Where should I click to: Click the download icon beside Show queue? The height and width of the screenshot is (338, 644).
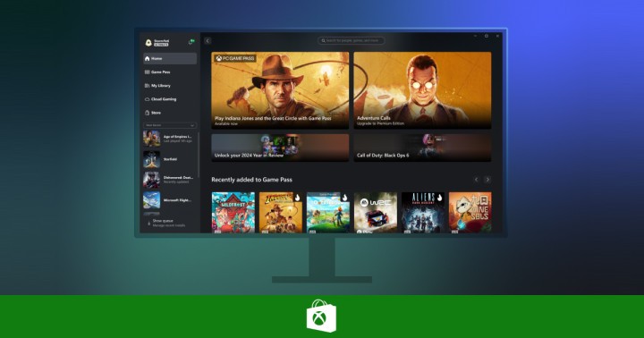148,223
